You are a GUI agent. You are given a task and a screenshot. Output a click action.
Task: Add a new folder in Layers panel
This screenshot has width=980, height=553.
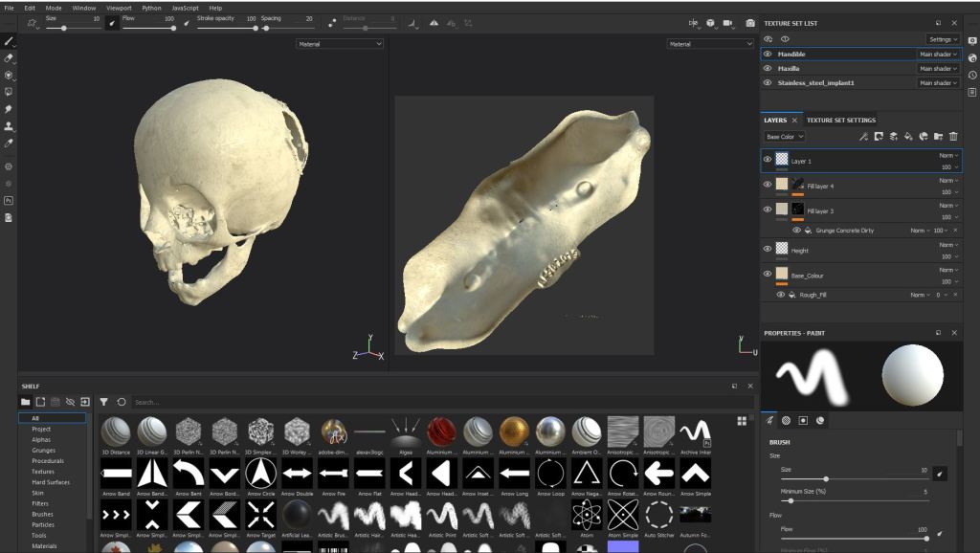(938, 137)
